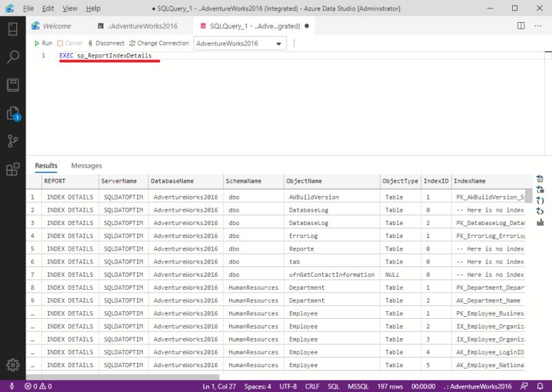Click the CRLF line ending indicator

point(313,386)
